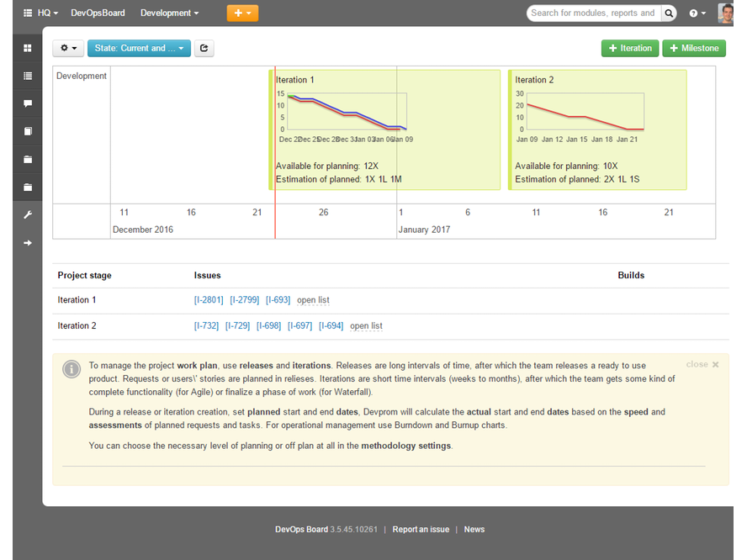The width and height of the screenshot is (747, 560).
Task: Open issue I-2801
Action: (x=209, y=300)
